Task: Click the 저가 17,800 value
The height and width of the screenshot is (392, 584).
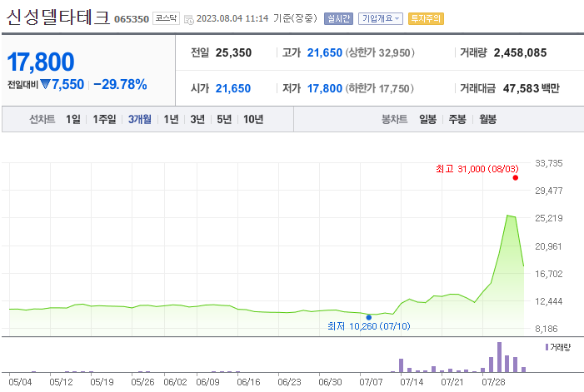Action: point(324,88)
